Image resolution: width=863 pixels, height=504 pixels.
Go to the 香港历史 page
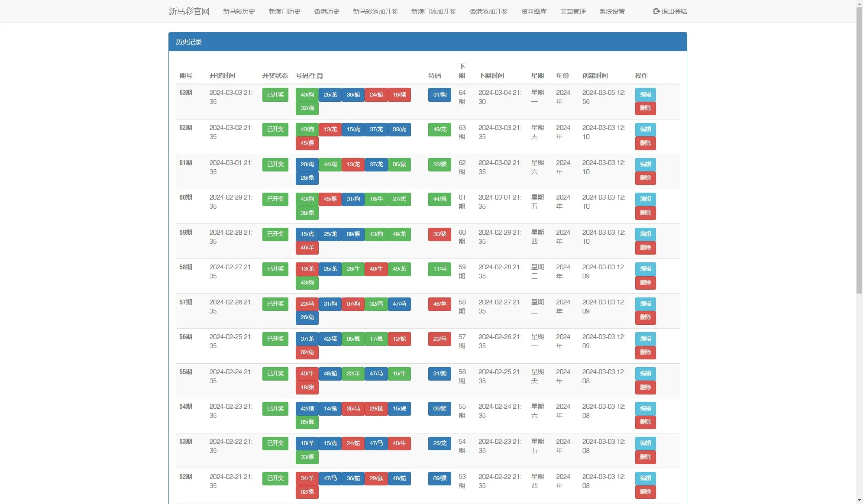[326, 12]
